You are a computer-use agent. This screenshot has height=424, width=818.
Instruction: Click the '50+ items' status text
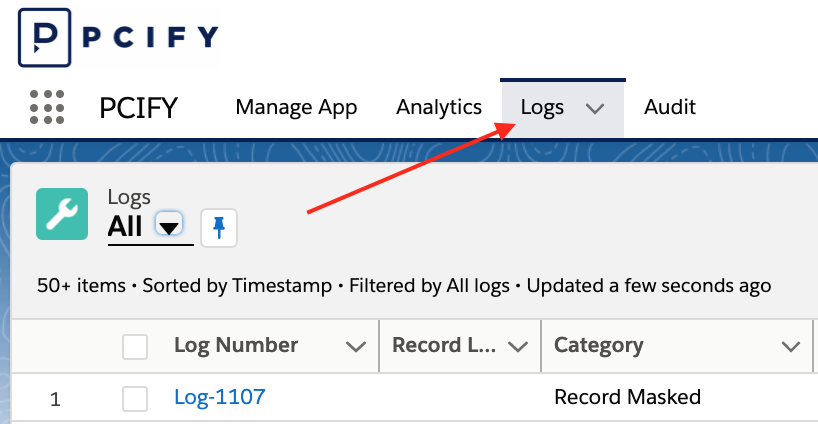click(x=81, y=285)
